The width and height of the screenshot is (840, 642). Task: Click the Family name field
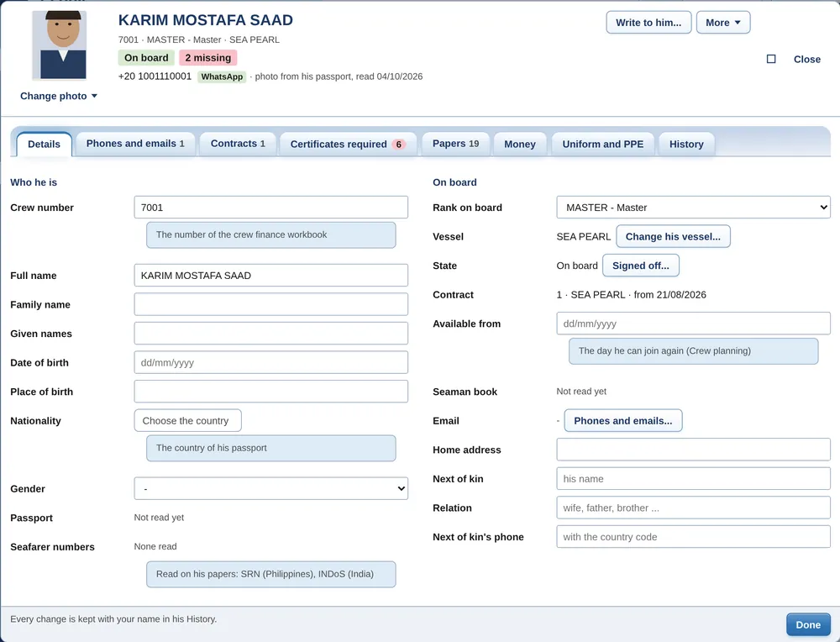click(x=271, y=304)
